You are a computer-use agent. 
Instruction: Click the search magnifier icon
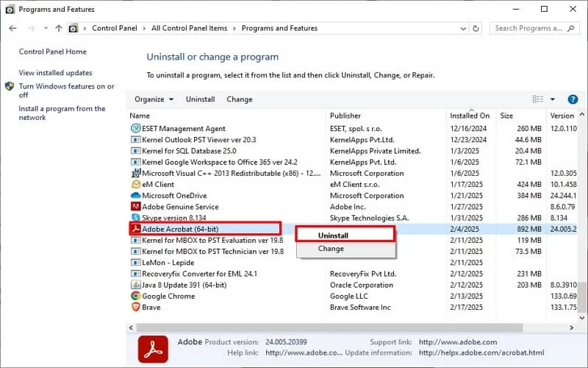(571, 28)
